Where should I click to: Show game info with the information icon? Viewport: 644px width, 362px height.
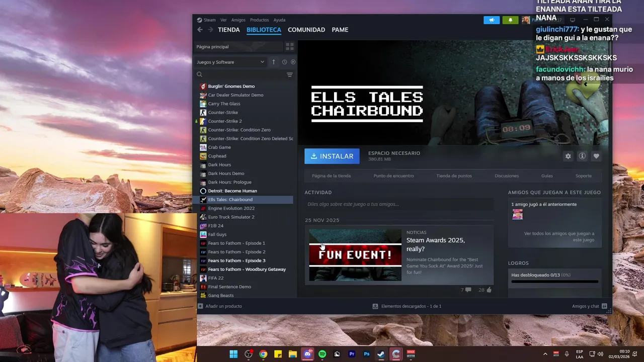click(582, 156)
